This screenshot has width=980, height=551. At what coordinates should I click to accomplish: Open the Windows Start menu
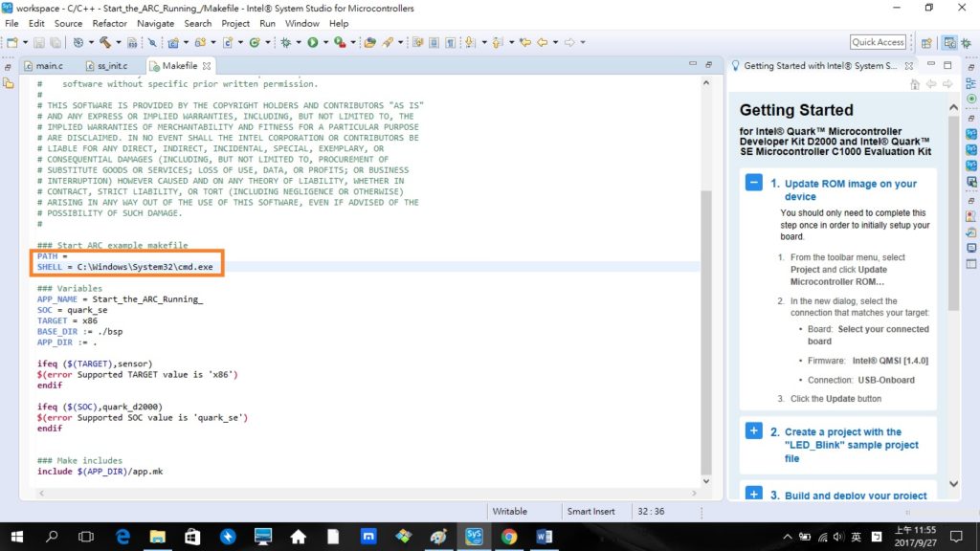(17, 537)
